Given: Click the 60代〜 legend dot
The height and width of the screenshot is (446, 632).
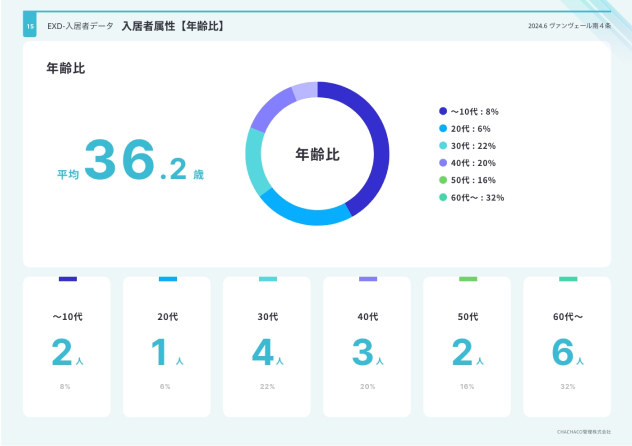Looking at the screenshot, I should coord(442,197).
